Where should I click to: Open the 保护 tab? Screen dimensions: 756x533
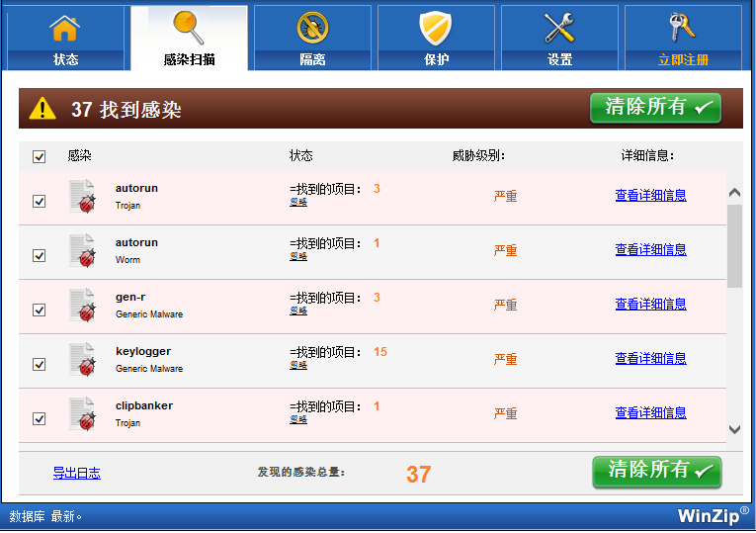pyautogui.click(x=436, y=39)
